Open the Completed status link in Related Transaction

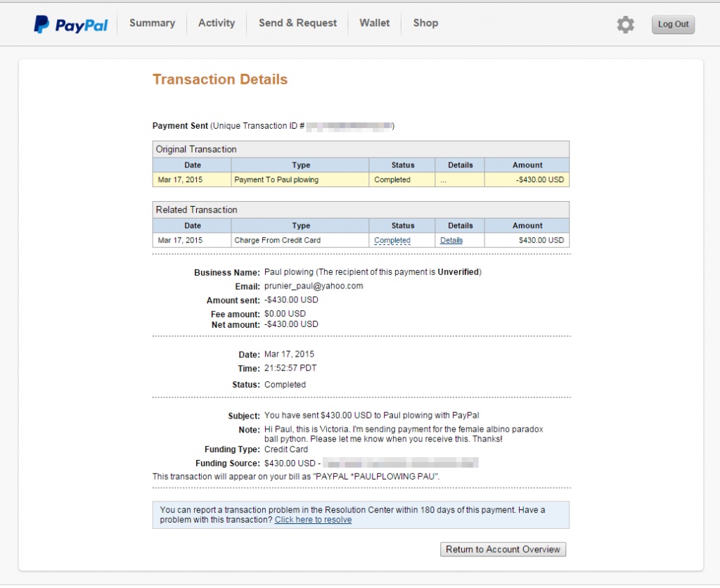(x=392, y=241)
